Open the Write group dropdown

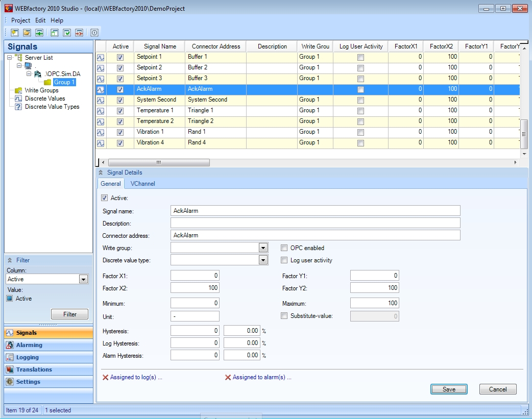[x=263, y=248]
